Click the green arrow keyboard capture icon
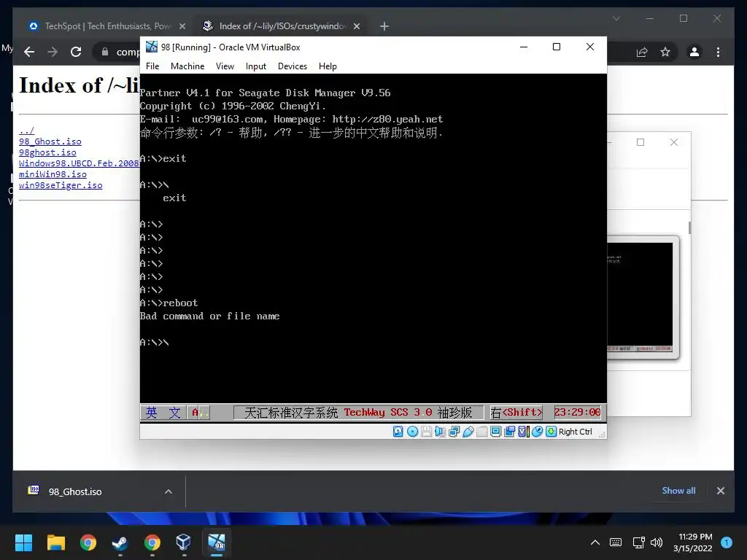Screen dimensions: 747x560 coord(551,432)
